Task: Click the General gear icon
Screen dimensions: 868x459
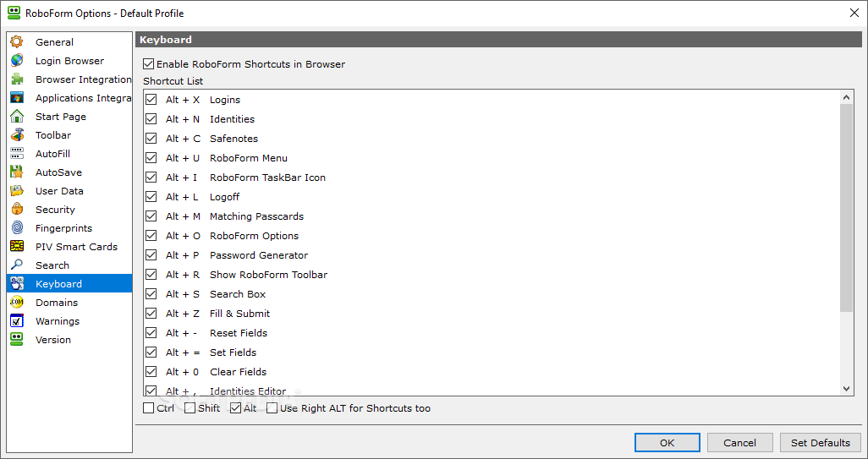Action: [17, 41]
